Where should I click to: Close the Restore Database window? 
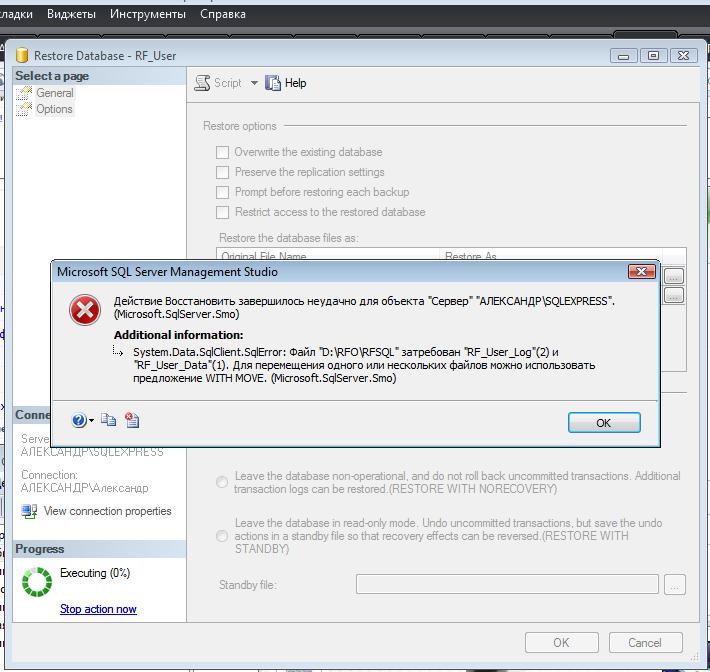click(683, 56)
